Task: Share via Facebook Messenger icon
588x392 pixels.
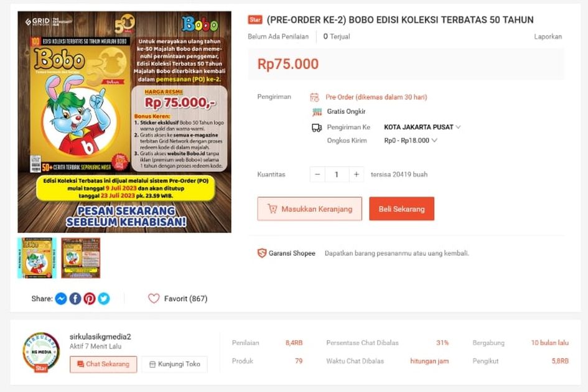Action: pyautogui.click(x=61, y=299)
